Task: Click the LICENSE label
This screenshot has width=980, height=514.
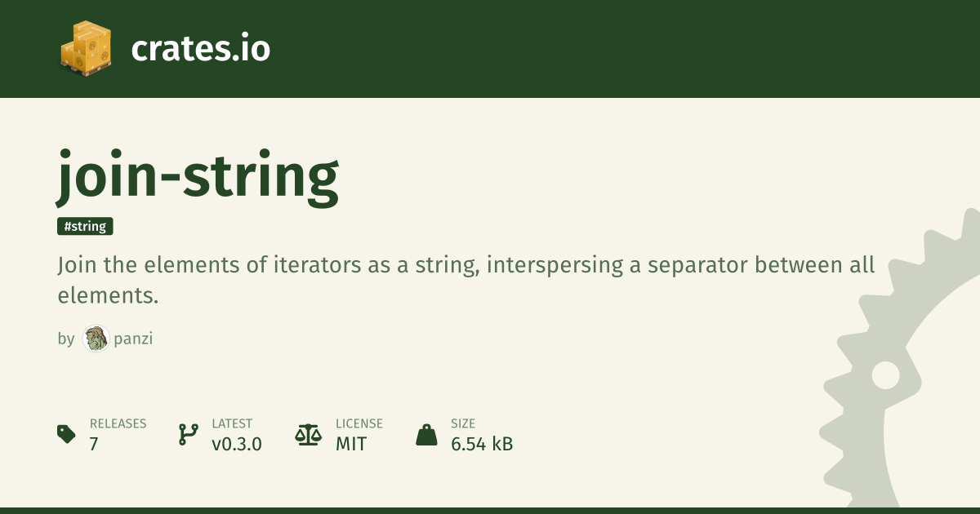Action: click(359, 423)
